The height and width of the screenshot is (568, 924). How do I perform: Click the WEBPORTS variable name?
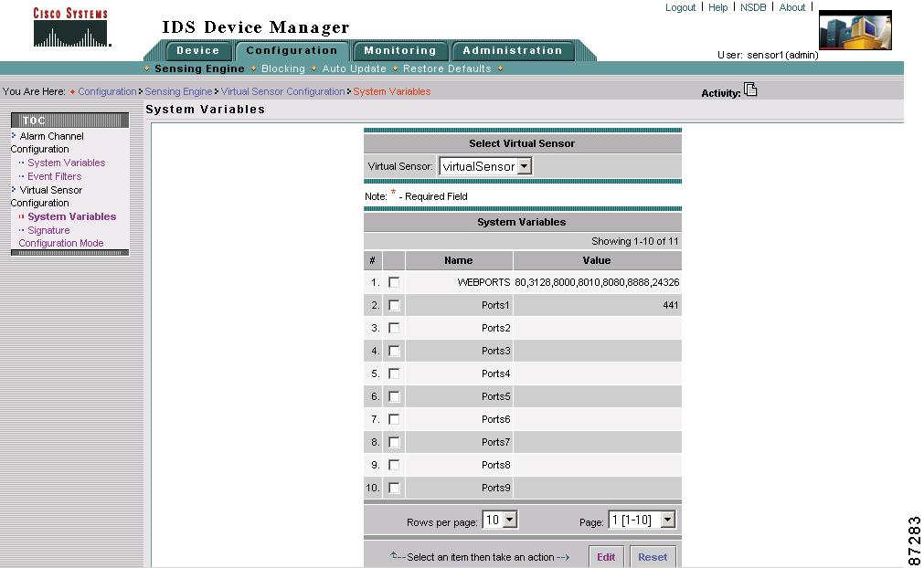click(483, 282)
